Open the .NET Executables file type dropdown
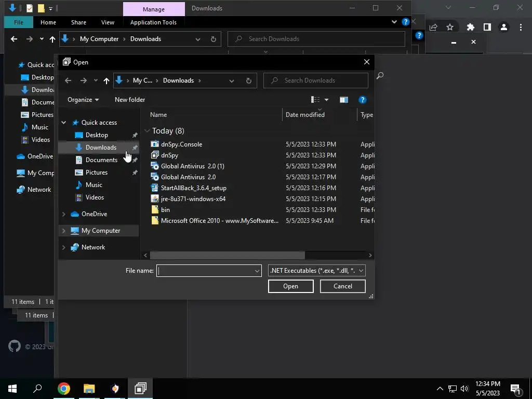 (x=316, y=271)
